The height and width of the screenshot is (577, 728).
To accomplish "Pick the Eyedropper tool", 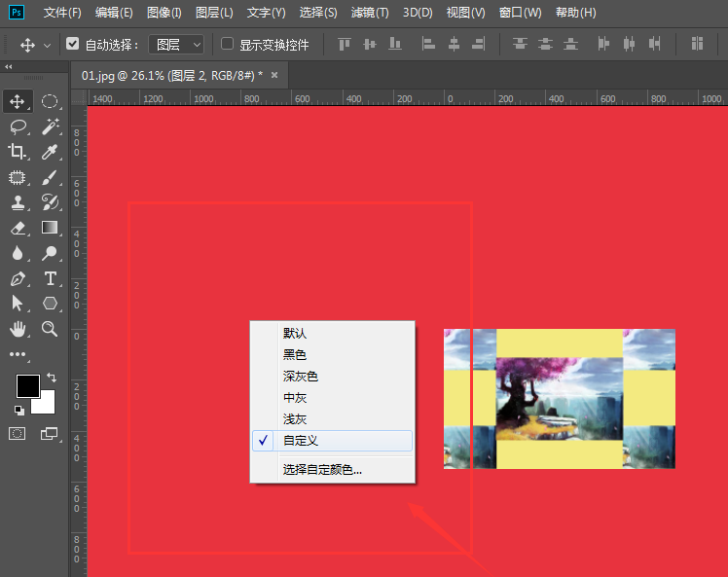I will (x=51, y=152).
